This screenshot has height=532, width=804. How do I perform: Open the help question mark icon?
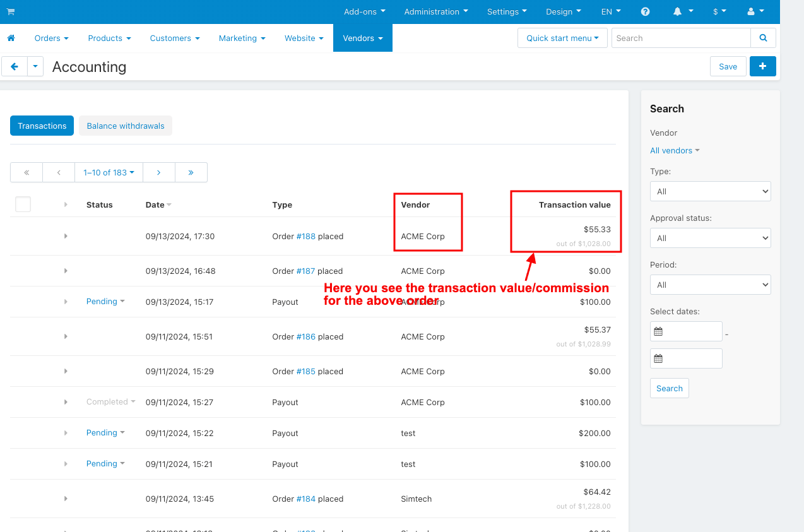click(x=645, y=12)
